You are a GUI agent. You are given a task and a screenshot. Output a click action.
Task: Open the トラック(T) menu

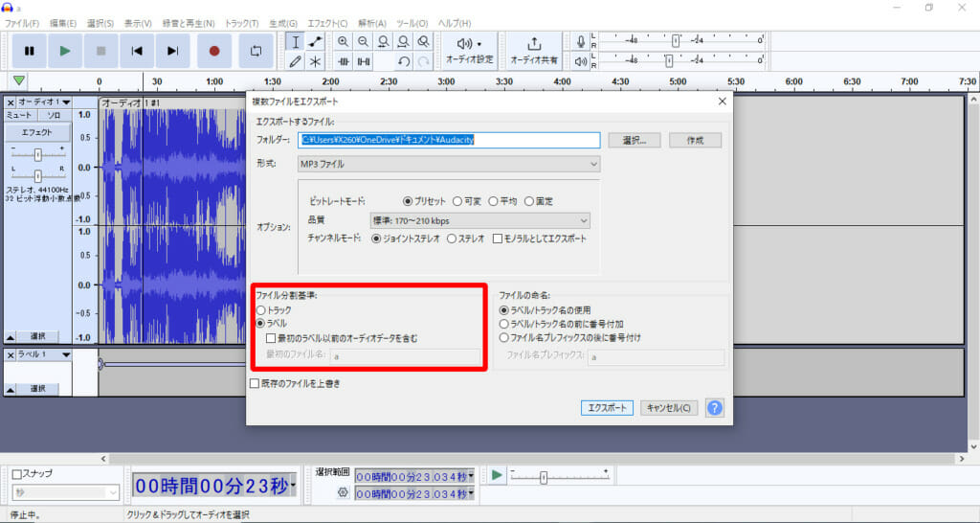pyautogui.click(x=242, y=23)
